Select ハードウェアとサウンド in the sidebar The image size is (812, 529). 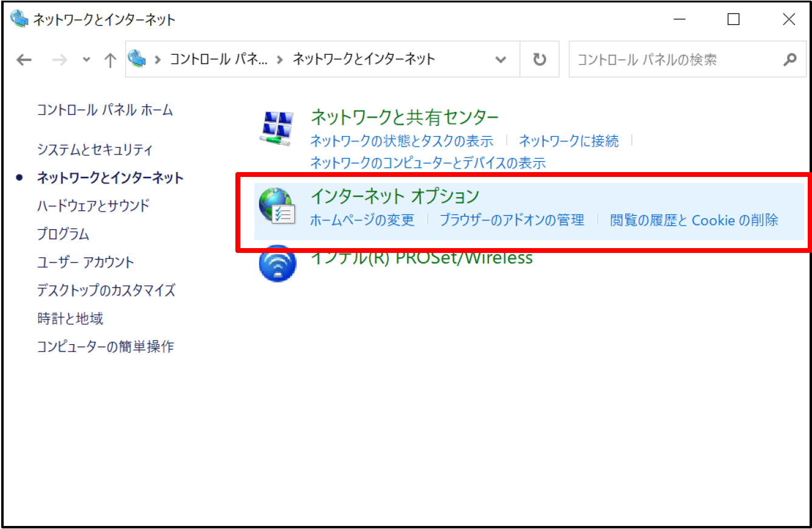tap(93, 206)
